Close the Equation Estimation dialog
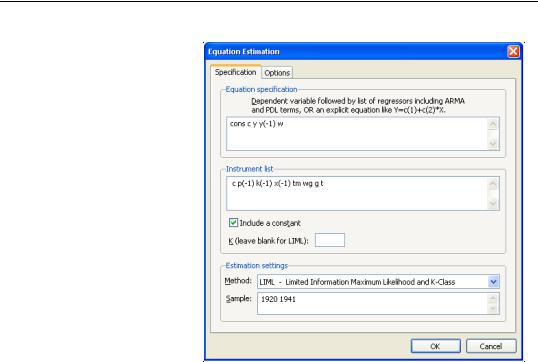The image size is (538, 362). tap(513, 51)
